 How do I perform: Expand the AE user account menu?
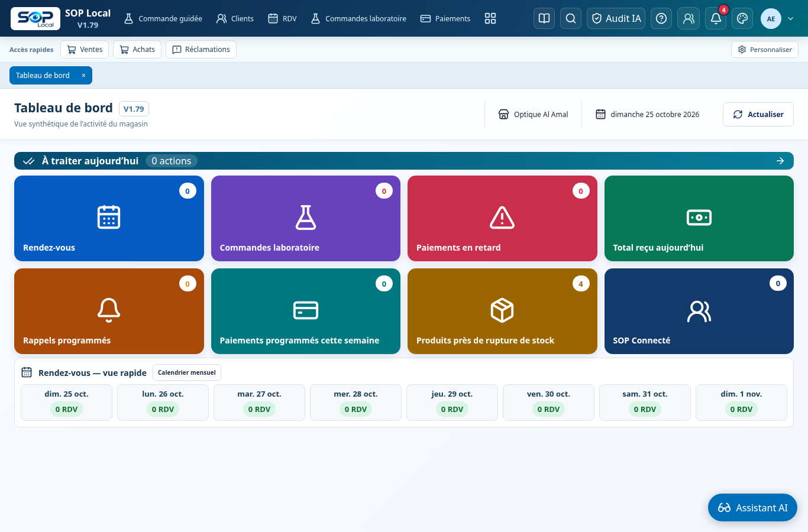[x=777, y=18]
